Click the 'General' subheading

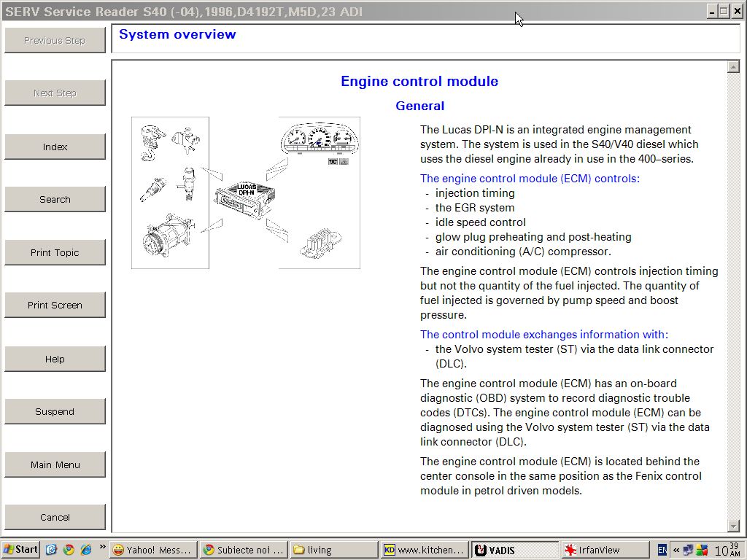(419, 106)
